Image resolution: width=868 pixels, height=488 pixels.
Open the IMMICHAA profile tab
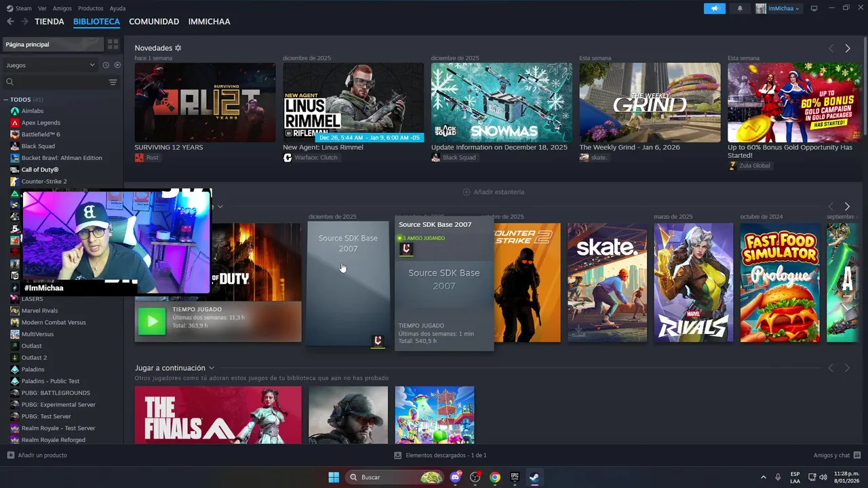(x=209, y=22)
